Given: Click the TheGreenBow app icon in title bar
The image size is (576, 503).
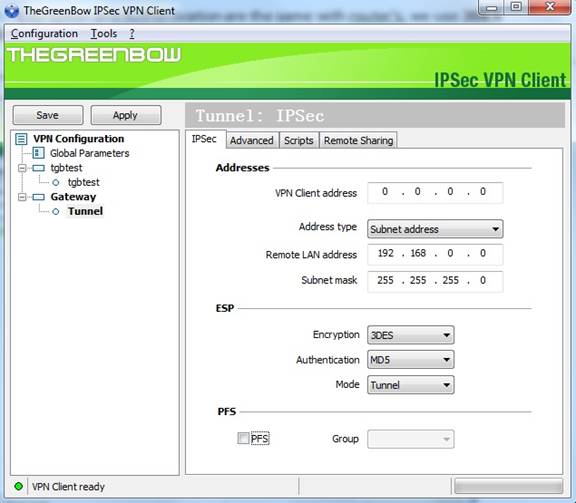Looking at the screenshot, I should point(12,10).
